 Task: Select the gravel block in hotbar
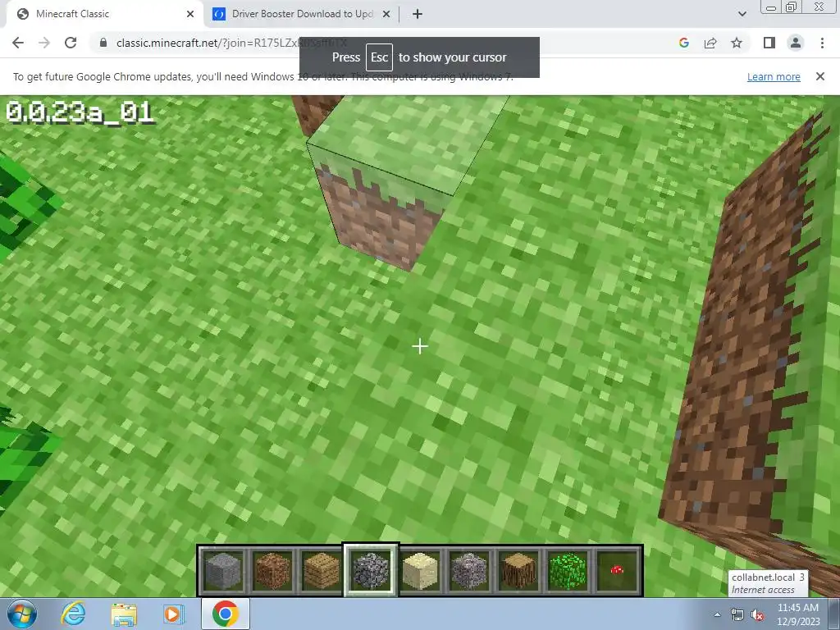pos(469,571)
